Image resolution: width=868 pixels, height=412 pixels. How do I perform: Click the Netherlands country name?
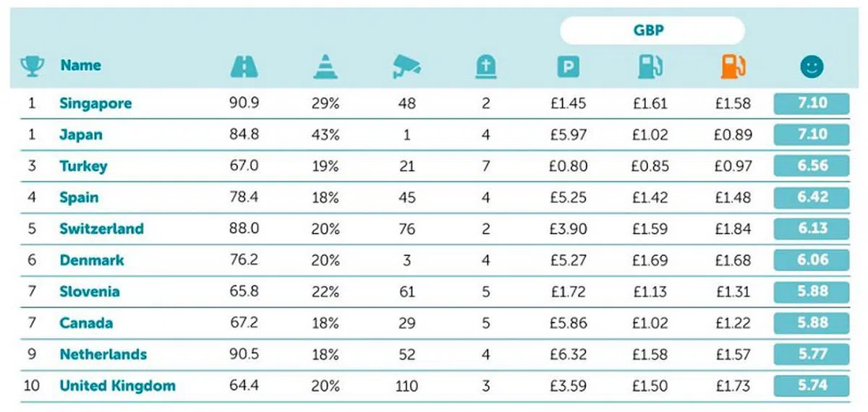click(x=103, y=354)
